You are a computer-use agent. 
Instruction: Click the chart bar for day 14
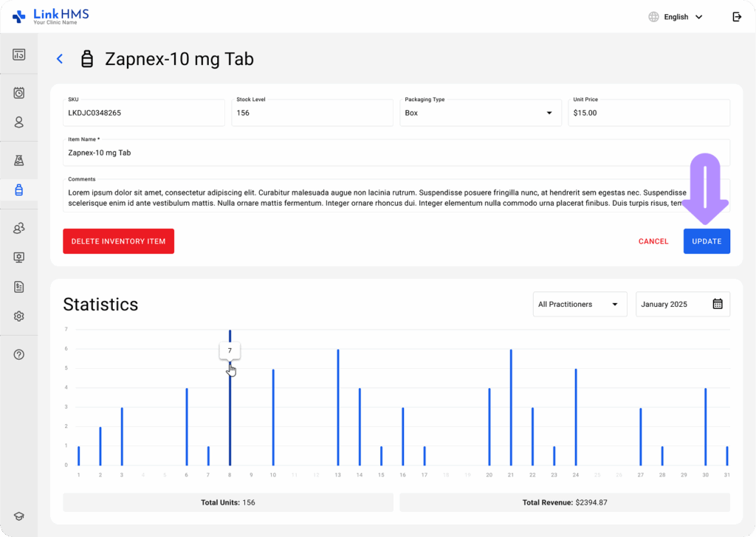(x=360, y=426)
